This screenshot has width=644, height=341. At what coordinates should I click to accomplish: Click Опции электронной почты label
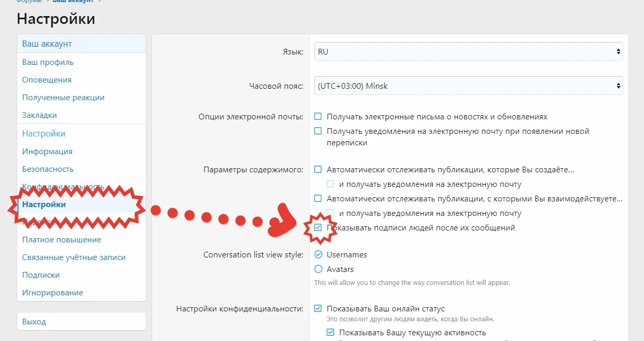pyautogui.click(x=251, y=117)
